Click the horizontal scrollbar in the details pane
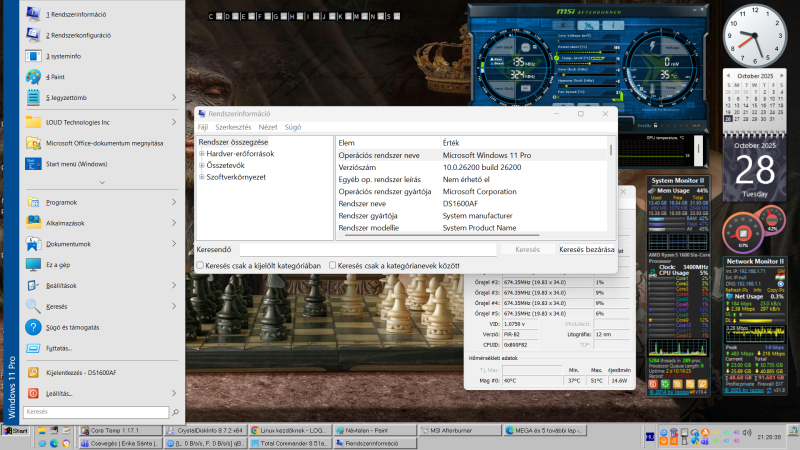Screen dimensions: 800x450 point(442,235)
